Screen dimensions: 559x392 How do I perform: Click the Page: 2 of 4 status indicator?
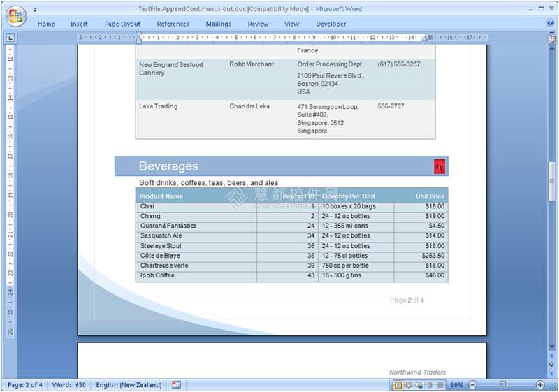click(25, 385)
